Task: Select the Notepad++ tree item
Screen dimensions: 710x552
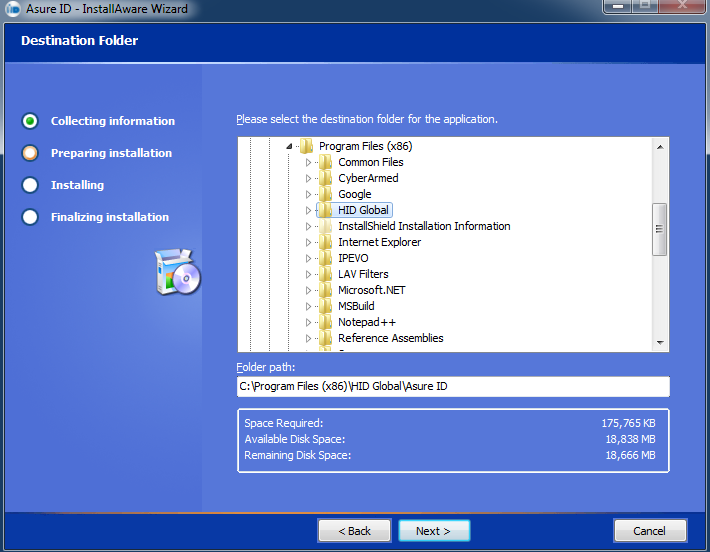Action: (x=367, y=322)
